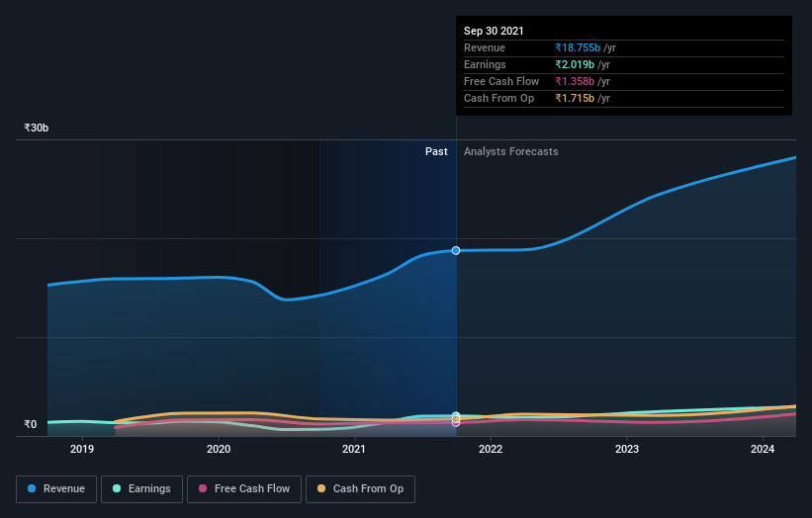The width and height of the screenshot is (812, 518).
Task: Select the Free Cash Flow marker at Sep 2021
Action: (456, 423)
